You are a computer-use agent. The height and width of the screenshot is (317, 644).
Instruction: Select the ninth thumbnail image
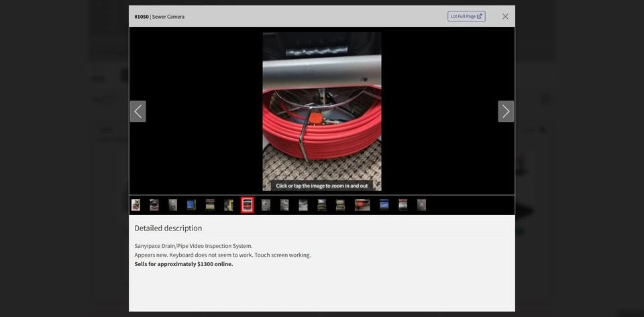(284, 205)
